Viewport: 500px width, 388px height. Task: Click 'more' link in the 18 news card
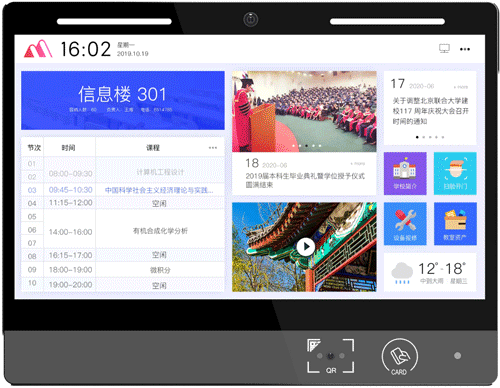[358, 164]
